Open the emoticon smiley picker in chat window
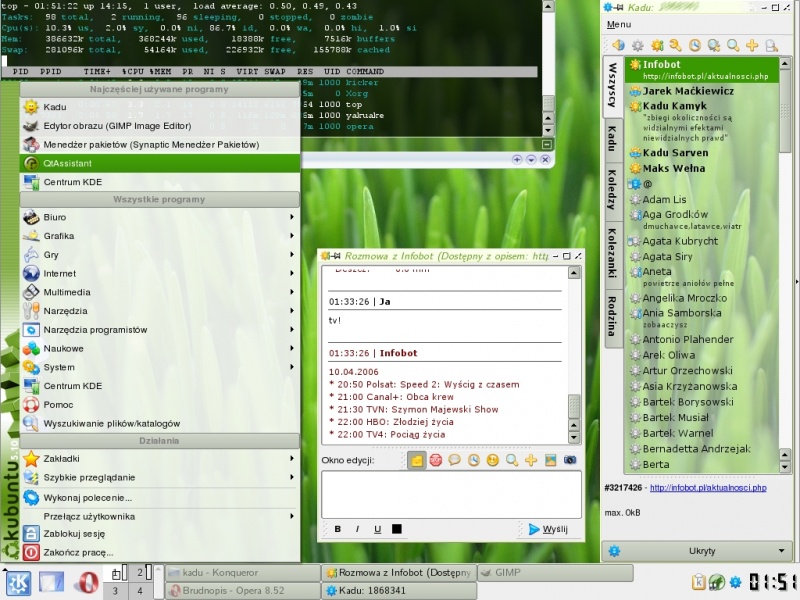The height and width of the screenshot is (600, 800). click(492, 460)
